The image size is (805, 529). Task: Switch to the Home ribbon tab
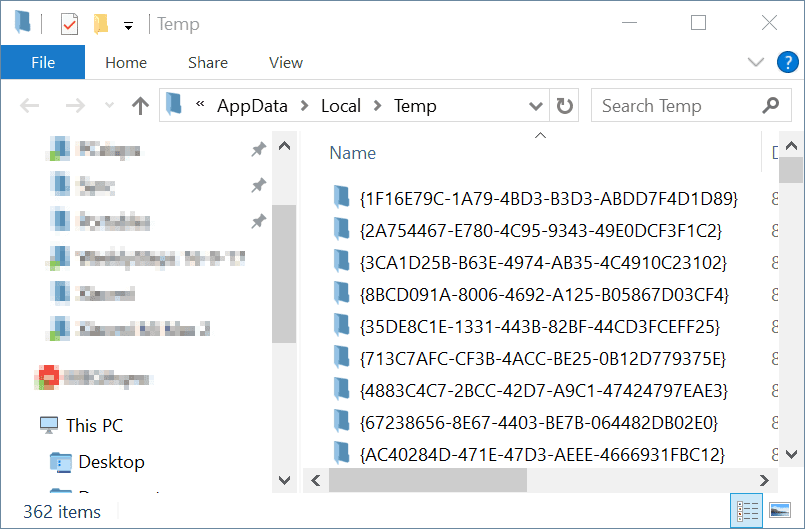[126, 62]
